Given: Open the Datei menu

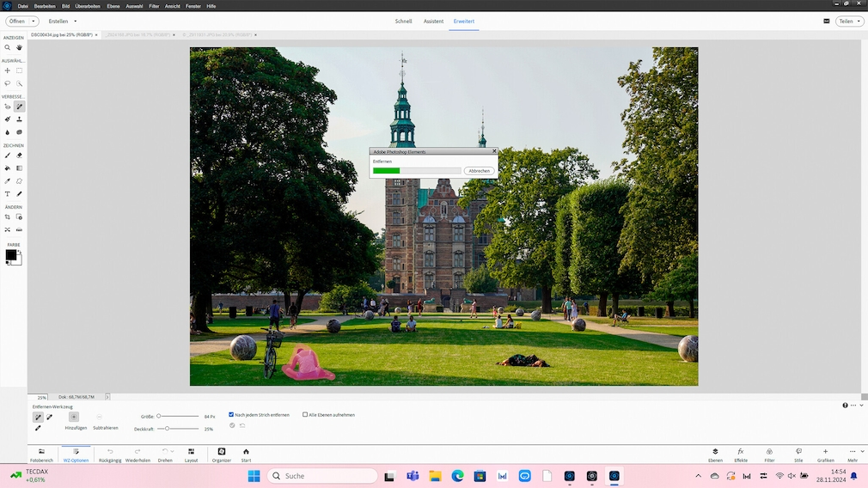Looking at the screenshot, I should pos(22,6).
